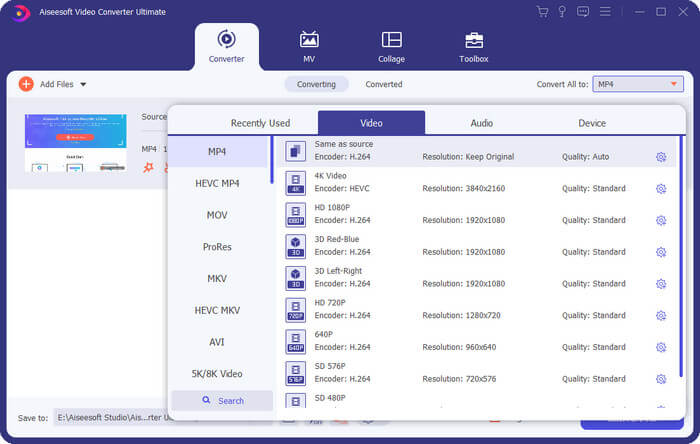This screenshot has height=444, width=700.
Task: Click the register key icon
Action: (562, 12)
